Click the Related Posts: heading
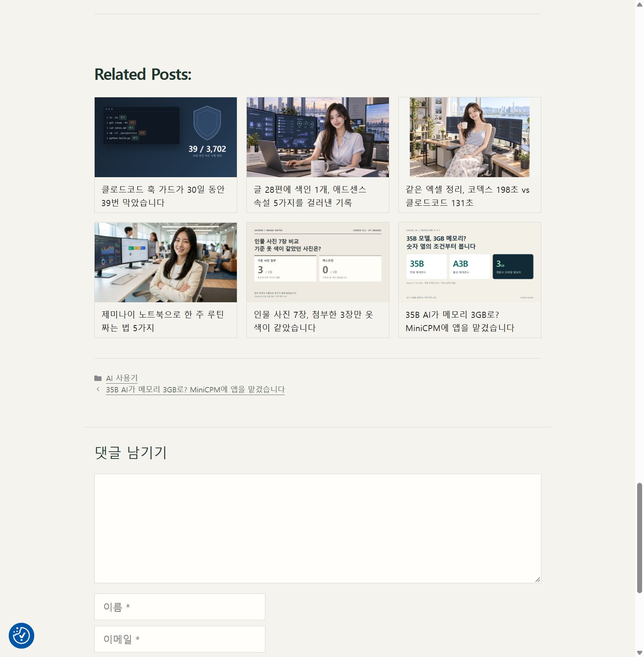The height and width of the screenshot is (657, 644). [143, 75]
